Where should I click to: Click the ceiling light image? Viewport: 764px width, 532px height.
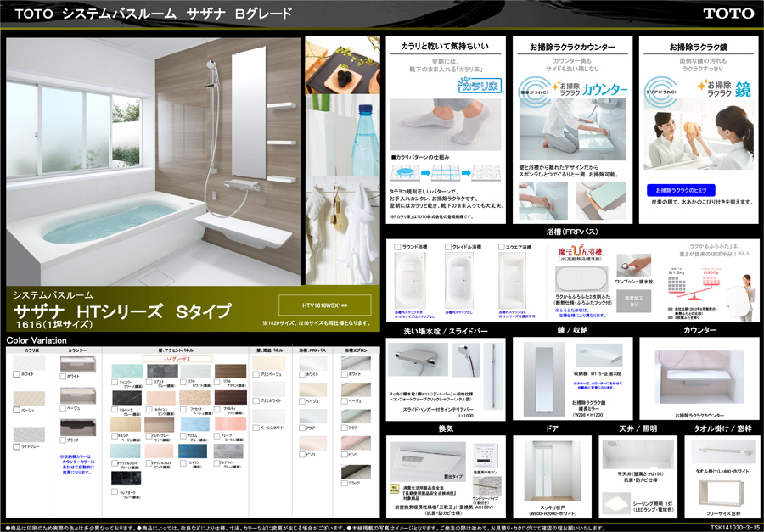(x=616, y=504)
